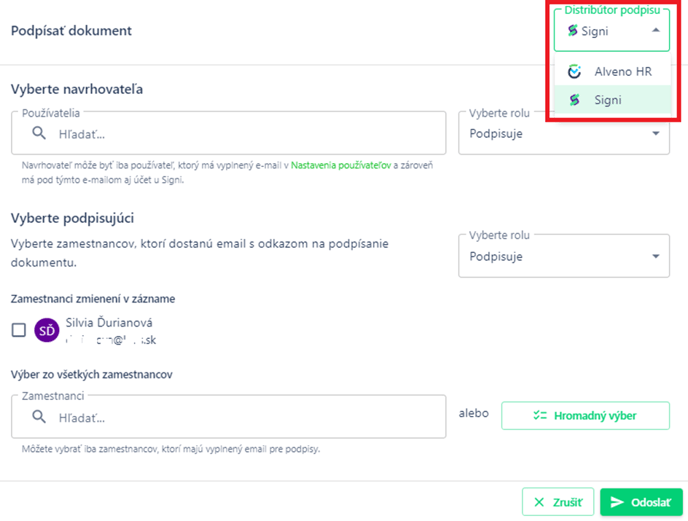
Task: Click the checklist icon on Hromadný výber
Action: tap(540, 415)
